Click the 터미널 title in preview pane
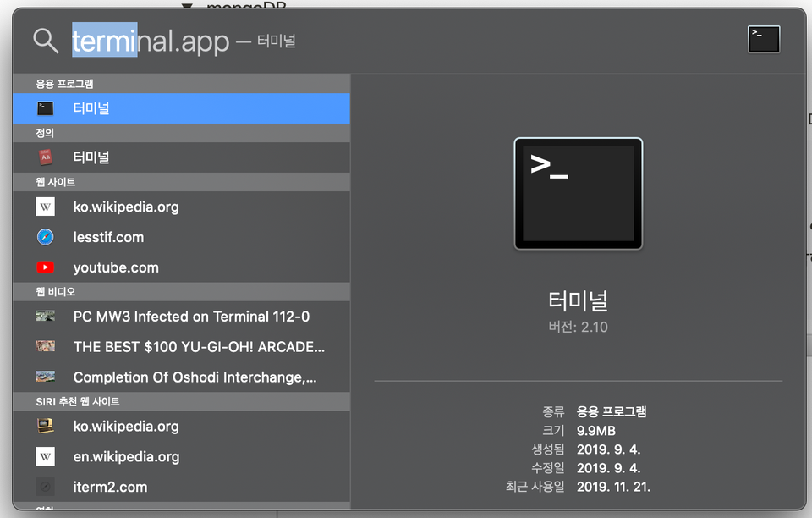812x518 pixels. pyautogui.click(x=578, y=300)
